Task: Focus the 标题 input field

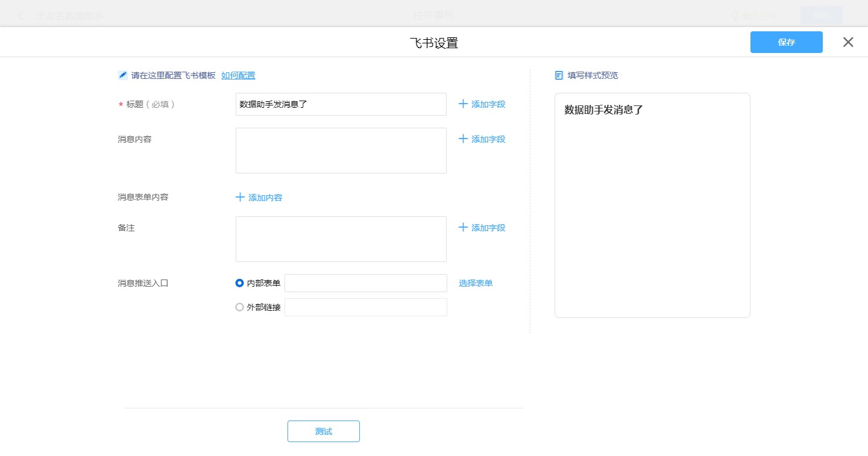Action: coord(341,104)
